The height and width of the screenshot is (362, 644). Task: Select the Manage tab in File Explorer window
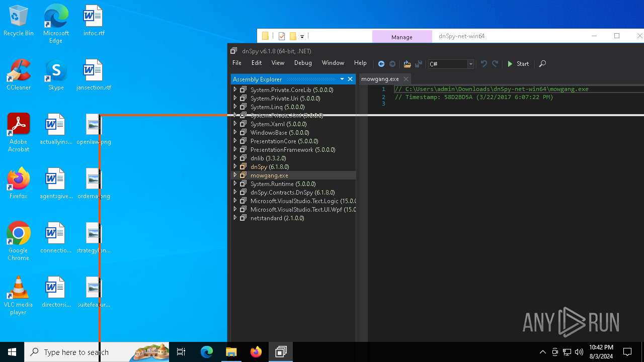[x=402, y=37]
